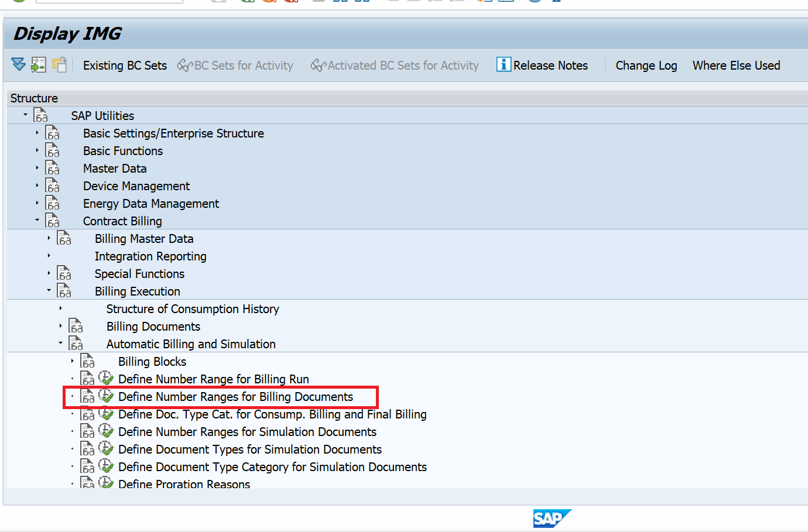Open documentation icon for Master Data
Image resolution: width=808 pixels, height=532 pixels.
click(x=52, y=168)
